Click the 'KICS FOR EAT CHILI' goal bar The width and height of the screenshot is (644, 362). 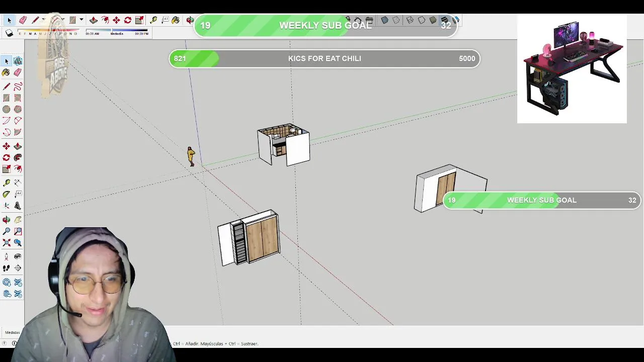click(x=325, y=59)
